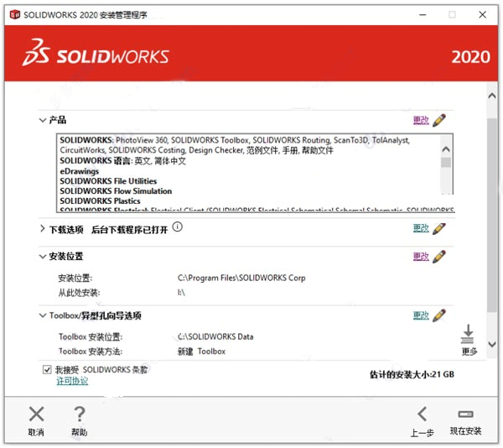503x448 pixels.
Task: Collapse the Toolbox/异型孔向导选项 section
Action: tap(43, 315)
